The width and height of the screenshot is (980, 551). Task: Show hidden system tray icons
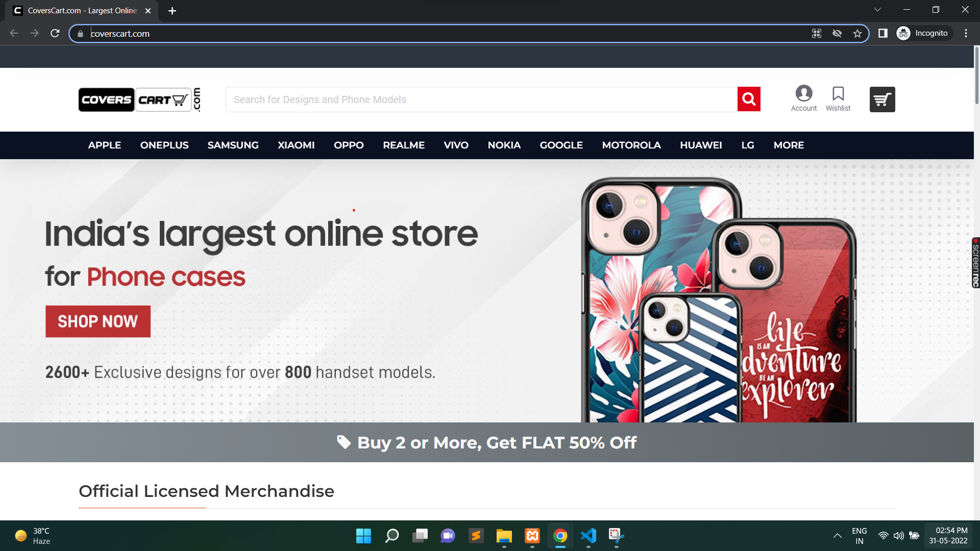pyautogui.click(x=837, y=536)
